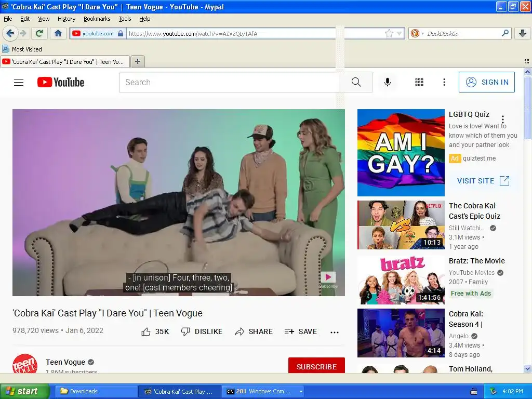Bookmark this page with the star icon
Viewport: 532px width, 399px height.
(x=389, y=34)
